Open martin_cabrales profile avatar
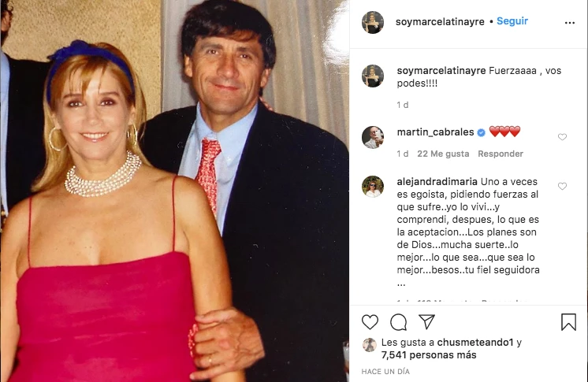 click(x=373, y=137)
